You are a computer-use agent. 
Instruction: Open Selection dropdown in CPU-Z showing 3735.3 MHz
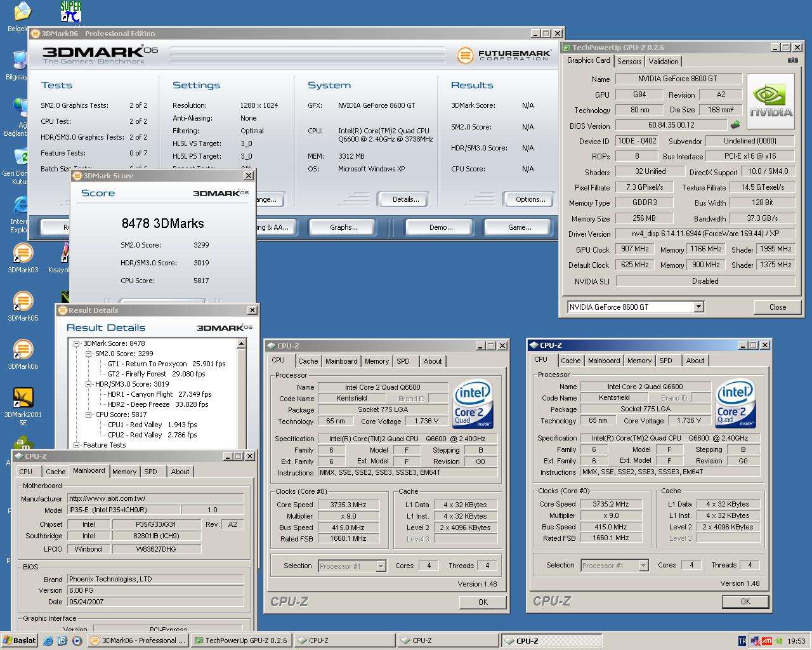click(x=381, y=566)
